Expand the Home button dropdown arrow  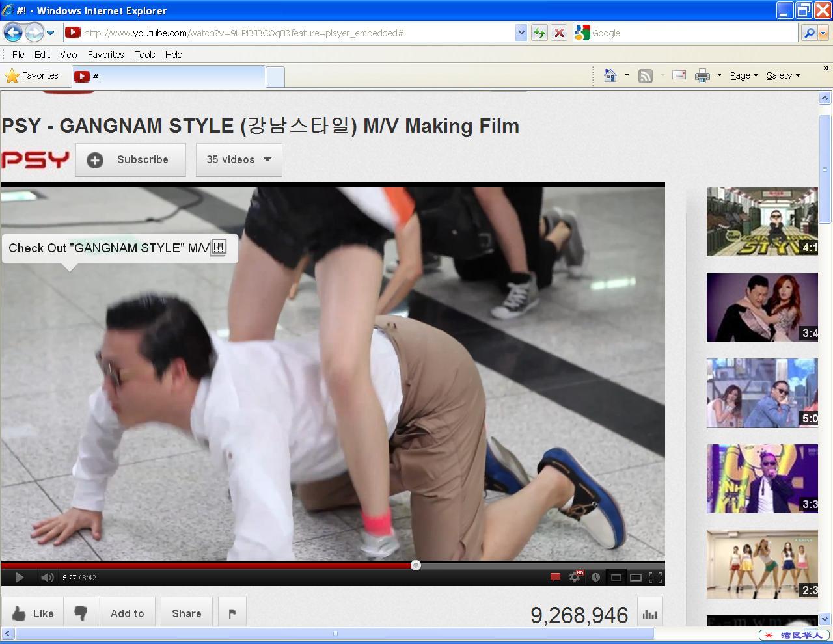tap(627, 75)
